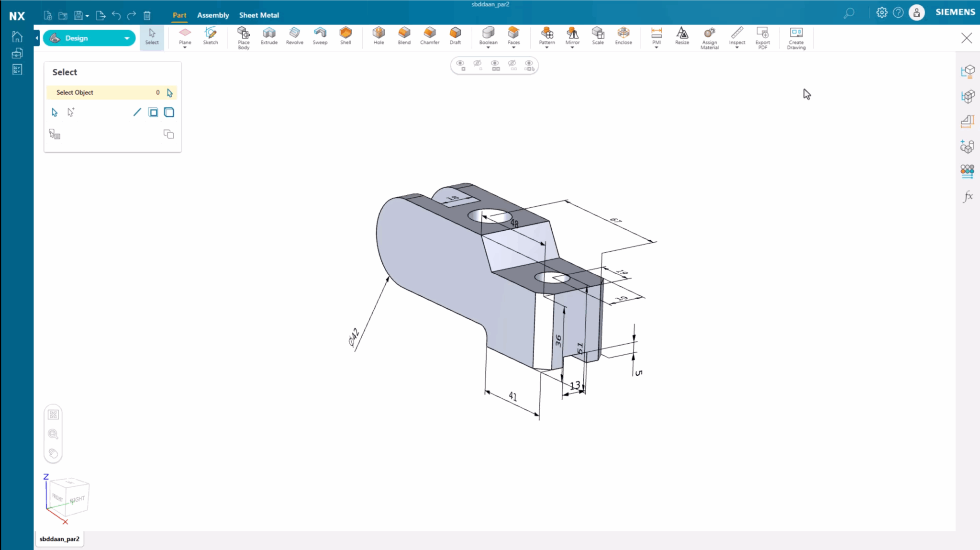Open the Sheet Metal tab

259,15
